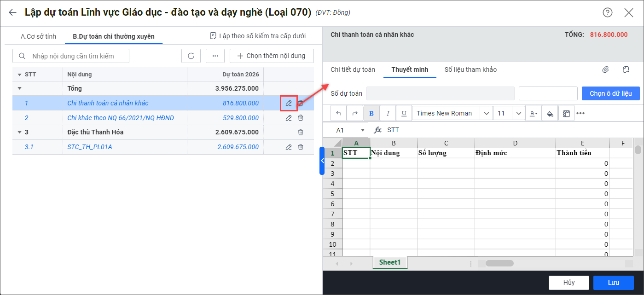Delete the STC_TH_PL01A row using the trash icon
This screenshot has height=295, width=644.
tap(300, 147)
